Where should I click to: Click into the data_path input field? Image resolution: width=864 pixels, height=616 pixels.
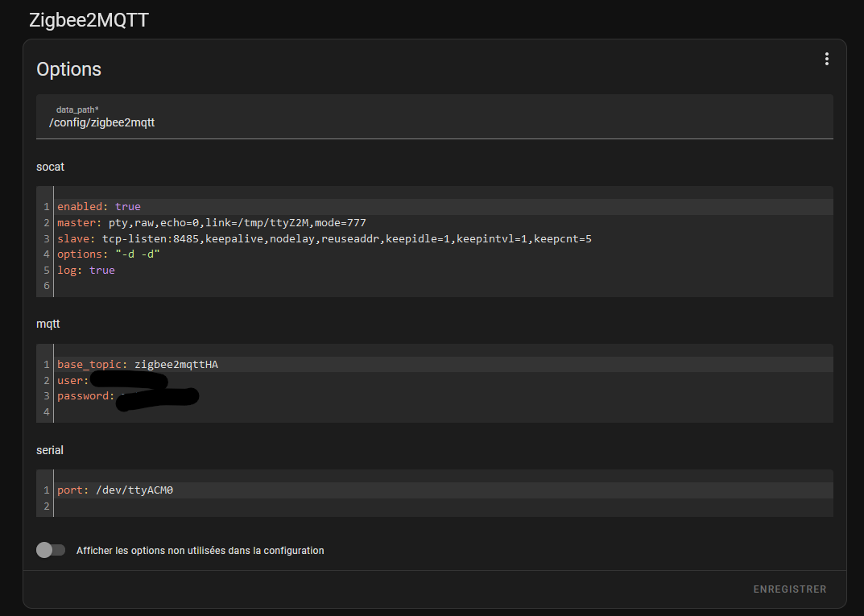coord(435,122)
